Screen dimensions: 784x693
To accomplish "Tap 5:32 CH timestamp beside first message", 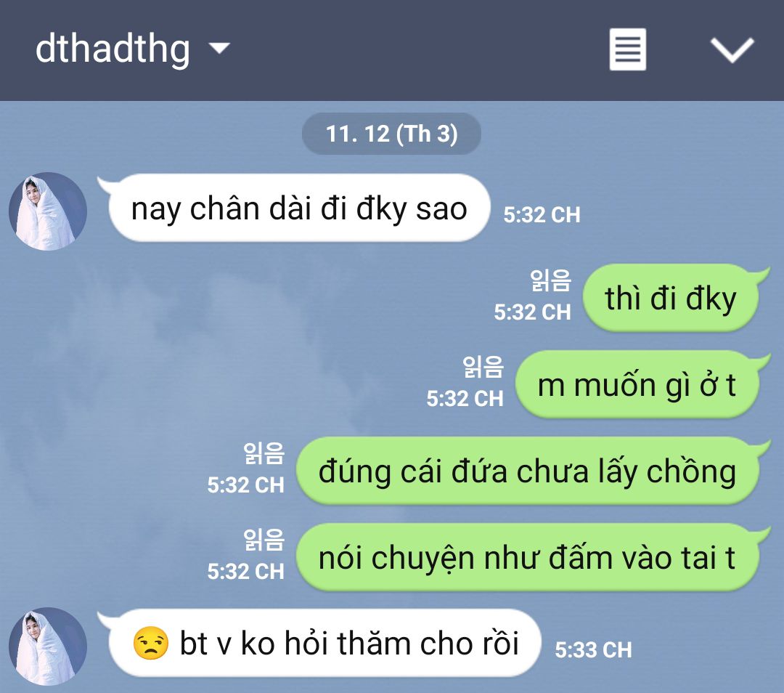I will pos(542,214).
